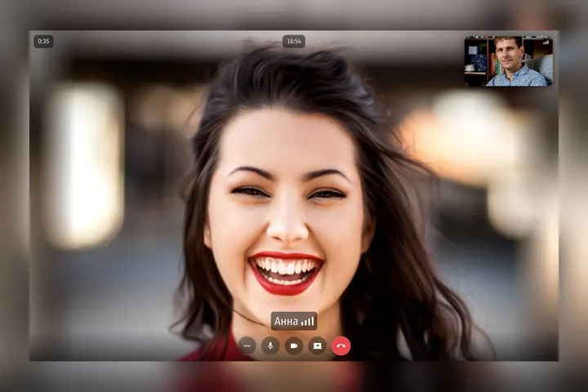Image resolution: width=588 pixels, height=392 pixels.
Task: Click the signal indicator on self-view thumbnail
Action: click(546, 42)
